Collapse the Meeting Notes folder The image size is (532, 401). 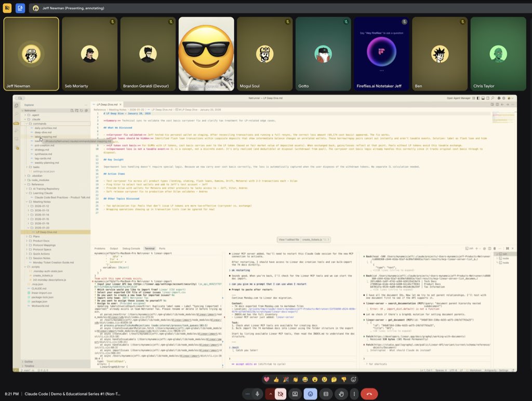(56, 202)
